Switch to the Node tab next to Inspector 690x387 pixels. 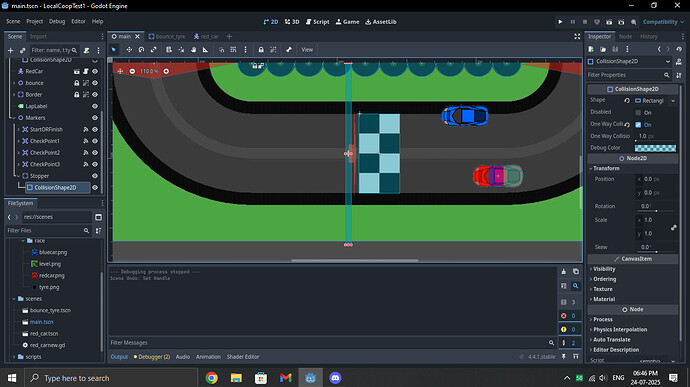click(x=625, y=37)
